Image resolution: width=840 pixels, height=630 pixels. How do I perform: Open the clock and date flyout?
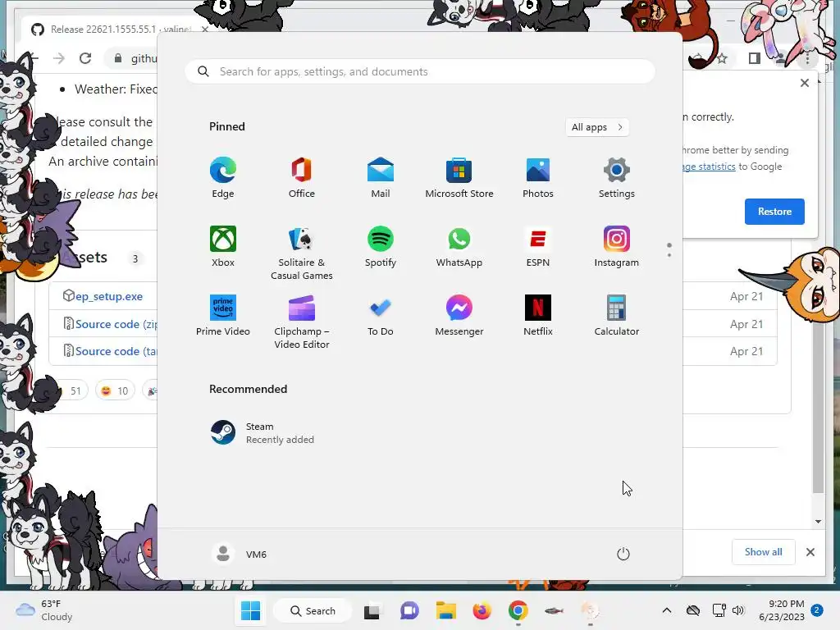pyautogui.click(x=782, y=610)
